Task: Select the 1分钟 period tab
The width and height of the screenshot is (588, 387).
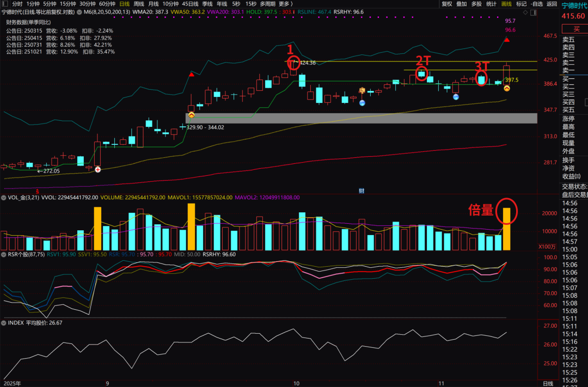Action: [33, 4]
